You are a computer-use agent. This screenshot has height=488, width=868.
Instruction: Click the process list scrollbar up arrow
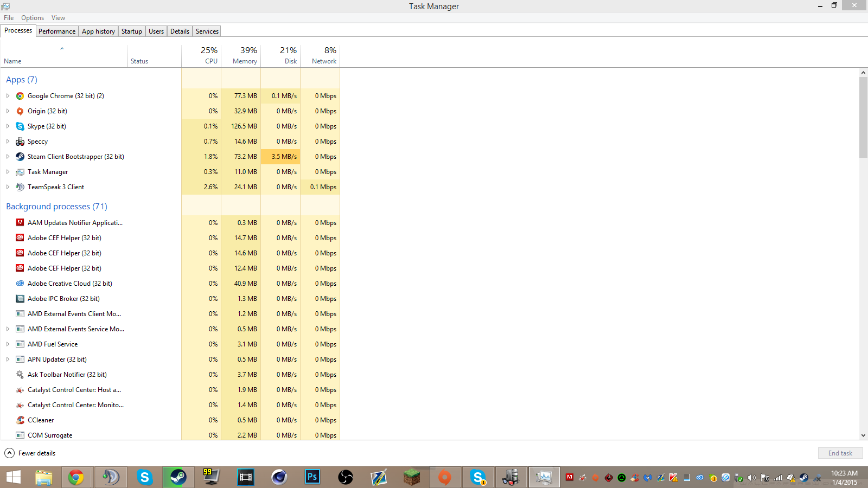863,73
